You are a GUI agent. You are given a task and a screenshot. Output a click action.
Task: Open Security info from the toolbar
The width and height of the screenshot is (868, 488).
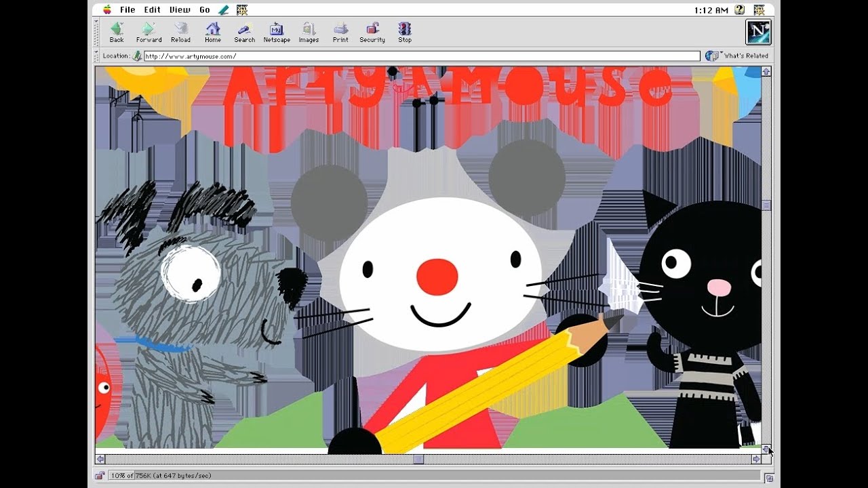[372, 32]
